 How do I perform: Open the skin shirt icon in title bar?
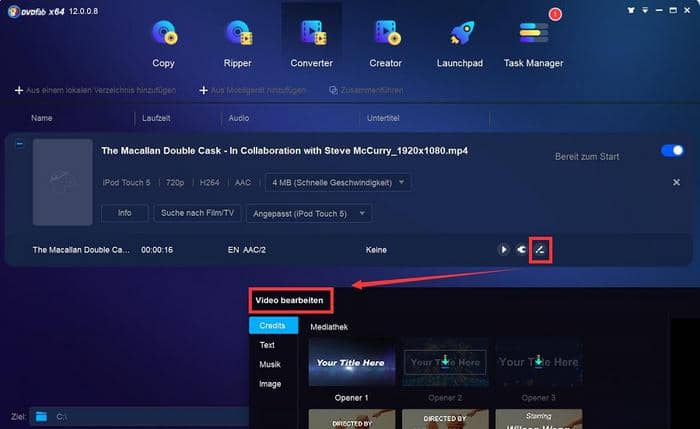coord(631,10)
